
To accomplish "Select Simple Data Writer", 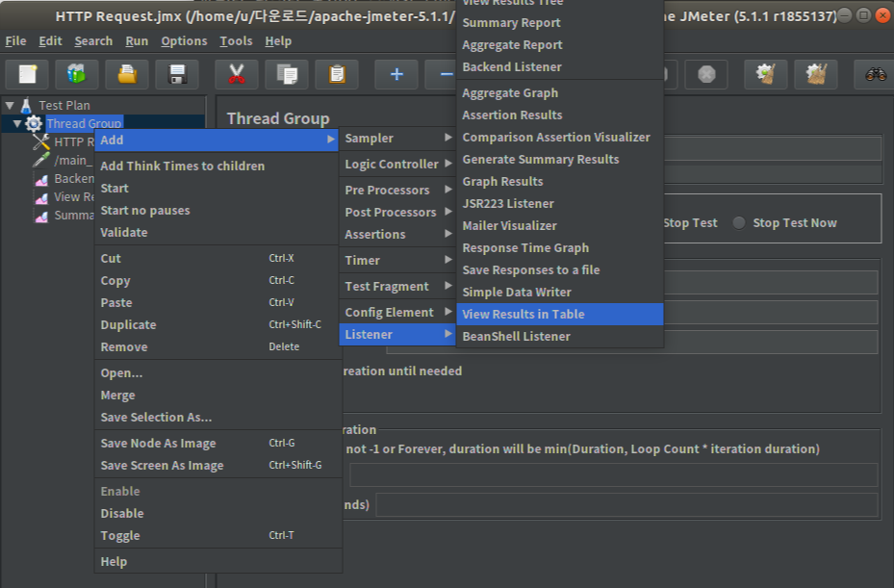I will [x=560, y=292].
